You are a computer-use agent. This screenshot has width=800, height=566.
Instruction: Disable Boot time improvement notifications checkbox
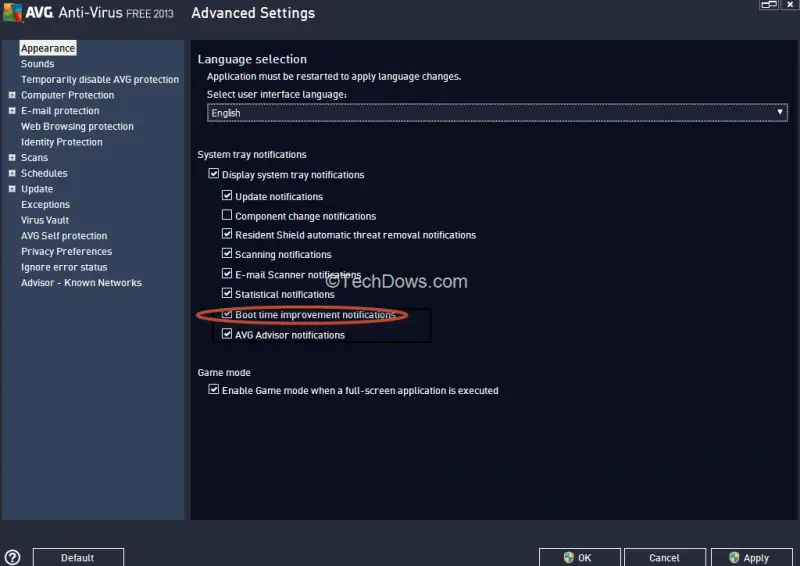(x=227, y=314)
